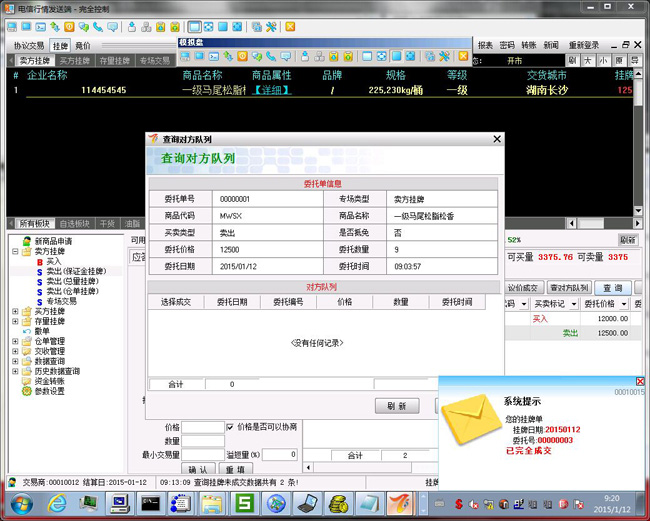This screenshot has height=521, width=650.
Task: Select 卖出(仓单挂牌) in the tree
Action: pos(72,291)
